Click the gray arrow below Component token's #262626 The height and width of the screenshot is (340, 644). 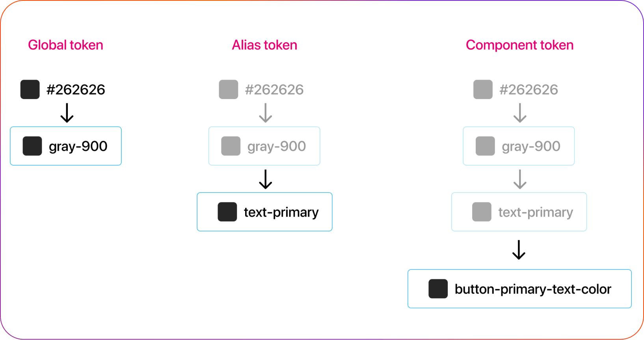tap(520, 113)
